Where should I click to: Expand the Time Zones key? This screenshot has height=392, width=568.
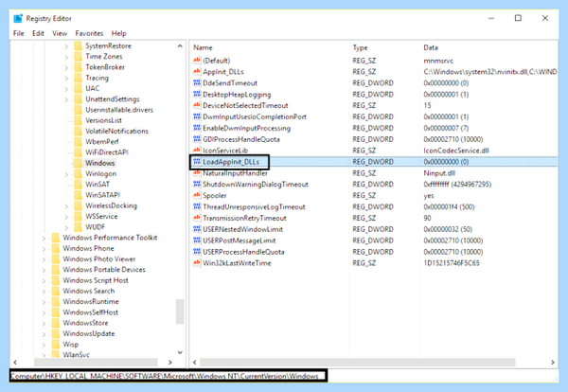coord(66,57)
